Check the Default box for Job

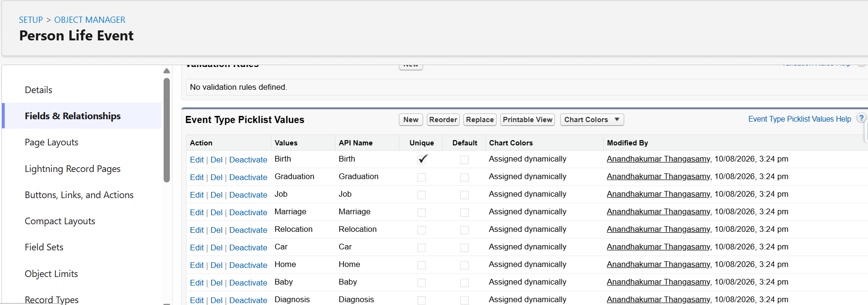[464, 195]
